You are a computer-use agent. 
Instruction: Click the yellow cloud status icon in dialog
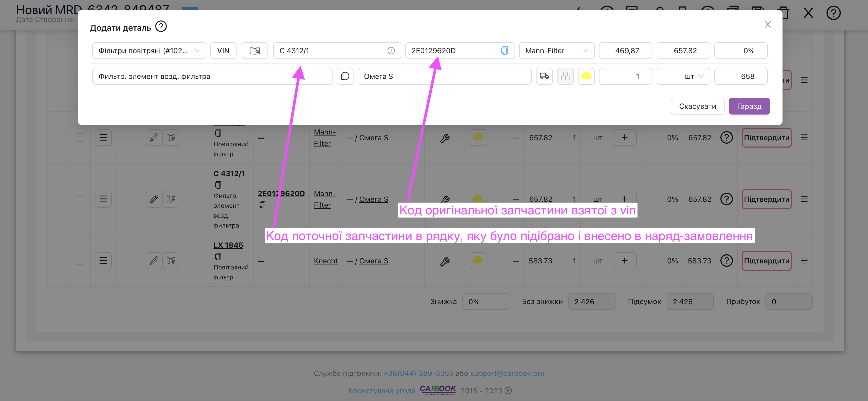coord(586,76)
